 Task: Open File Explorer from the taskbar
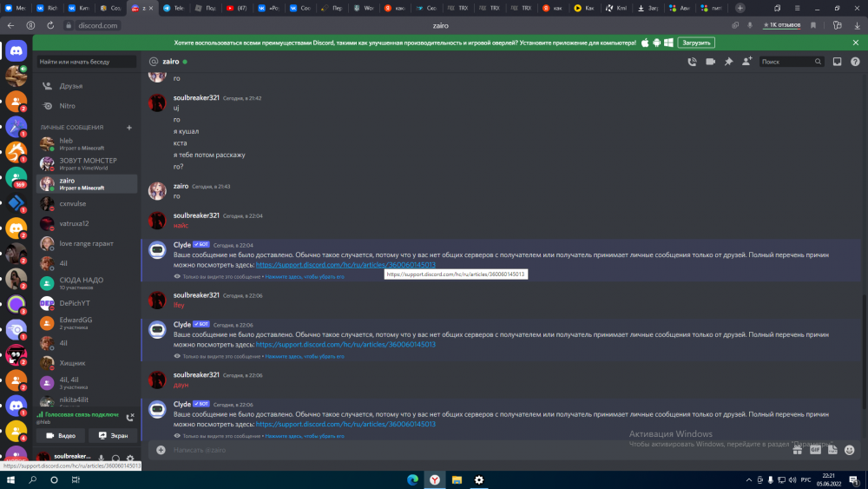point(457,480)
